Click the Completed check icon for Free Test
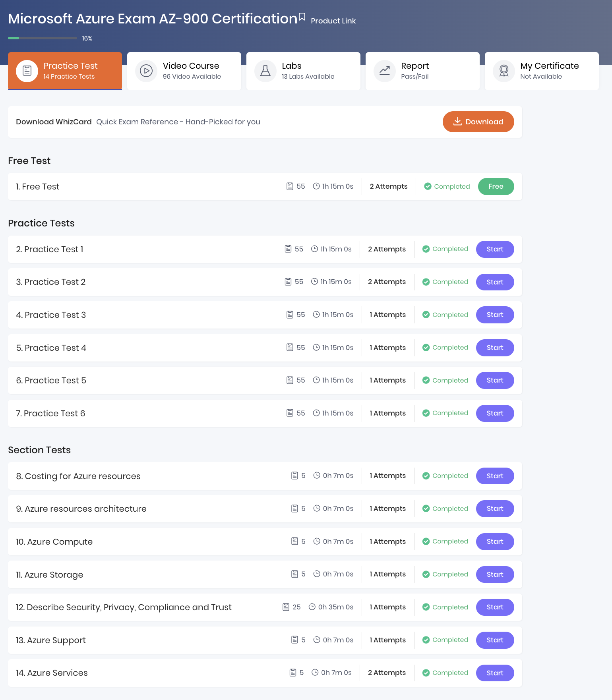 (428, 186)
